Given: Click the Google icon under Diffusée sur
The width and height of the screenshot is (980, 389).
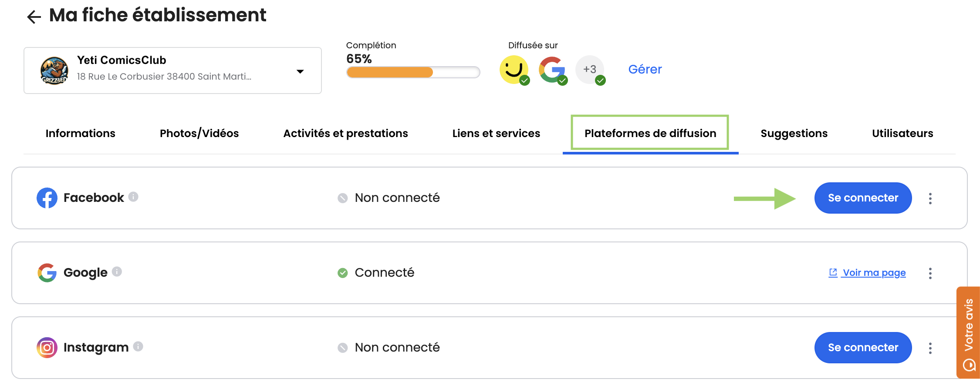Looking at the screenshot, I should coord(552,69).
